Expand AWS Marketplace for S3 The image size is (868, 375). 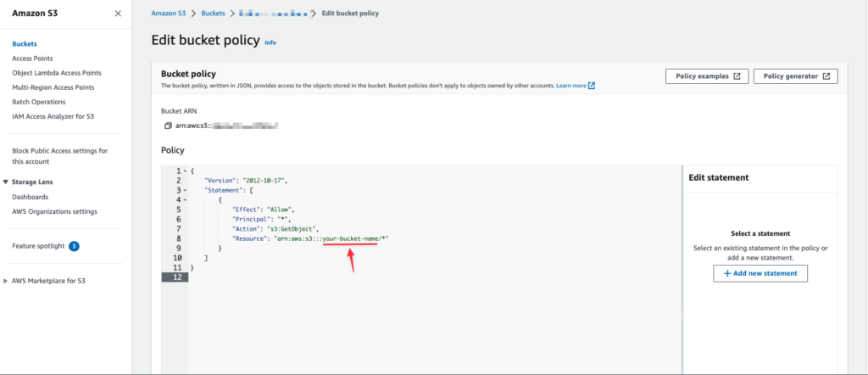tap(6, 281)
